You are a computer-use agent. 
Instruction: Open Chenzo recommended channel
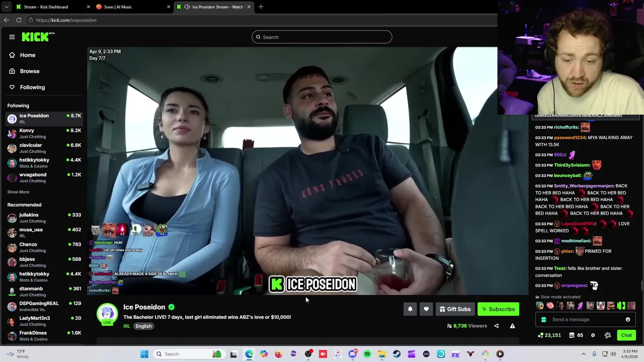[x=45, y=247]
